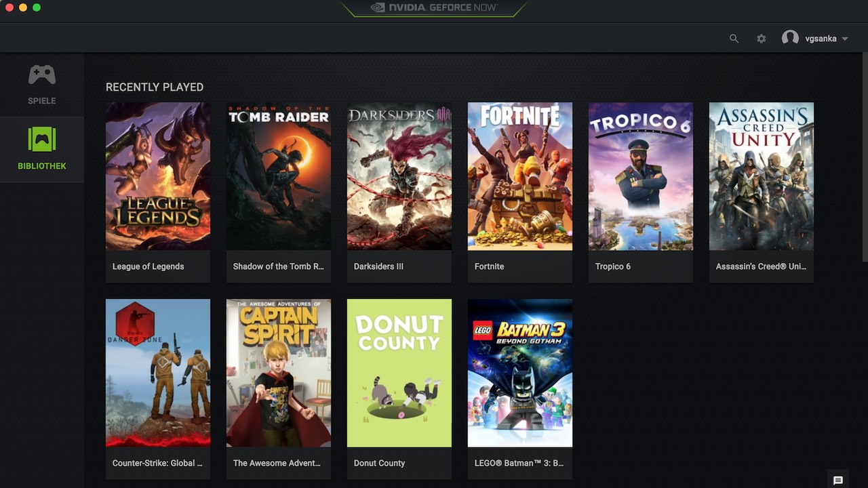Click the green macOS fullscreen button
The height and width of the screenshot is (488, 868).
tap(37, 7)
